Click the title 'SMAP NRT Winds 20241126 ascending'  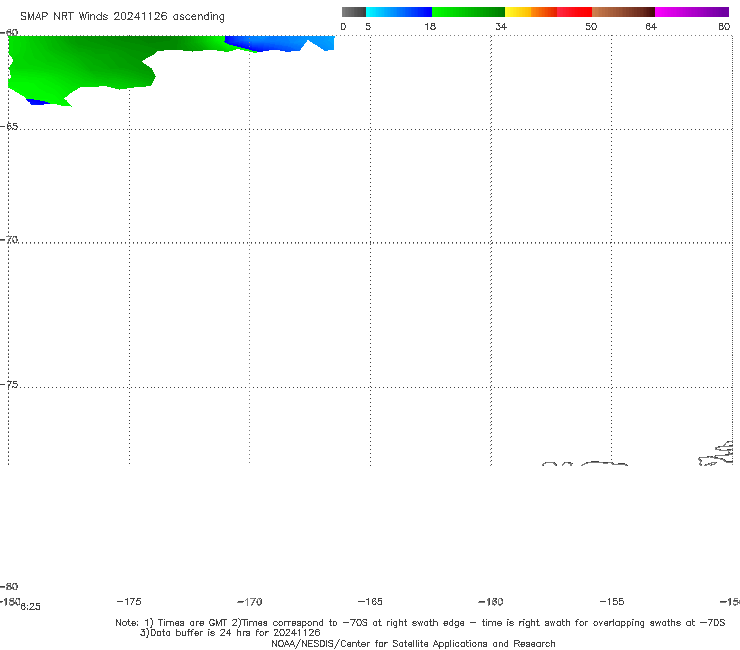122,17
